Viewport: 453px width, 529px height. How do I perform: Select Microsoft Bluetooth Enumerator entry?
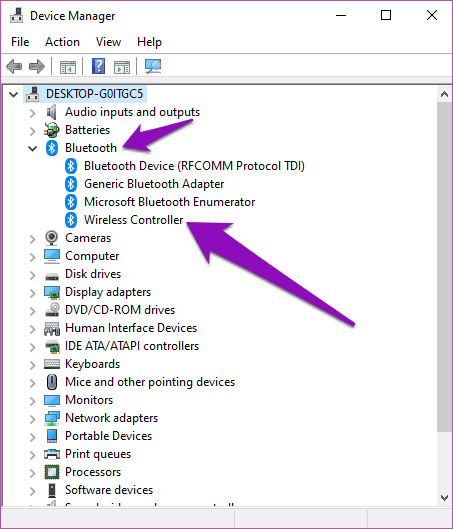[170, 202]
